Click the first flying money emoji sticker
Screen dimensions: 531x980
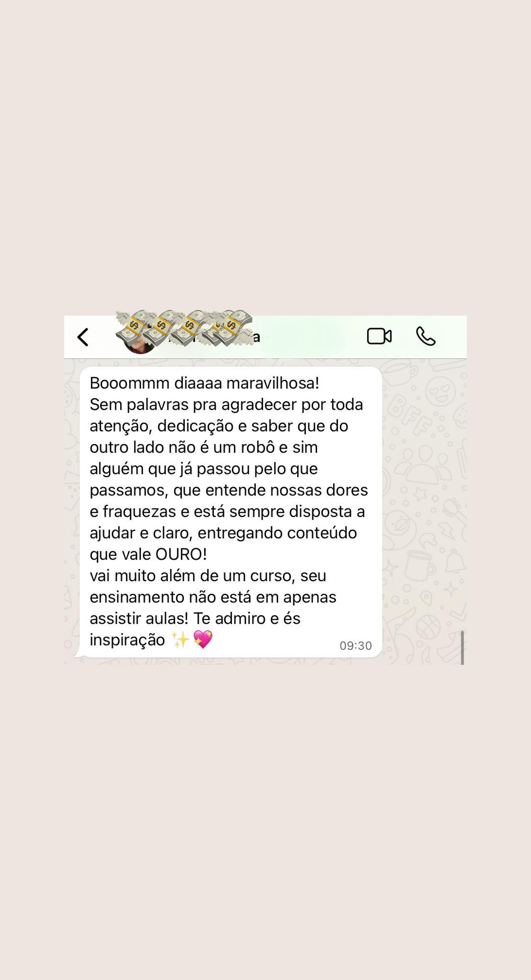(130, 327)
